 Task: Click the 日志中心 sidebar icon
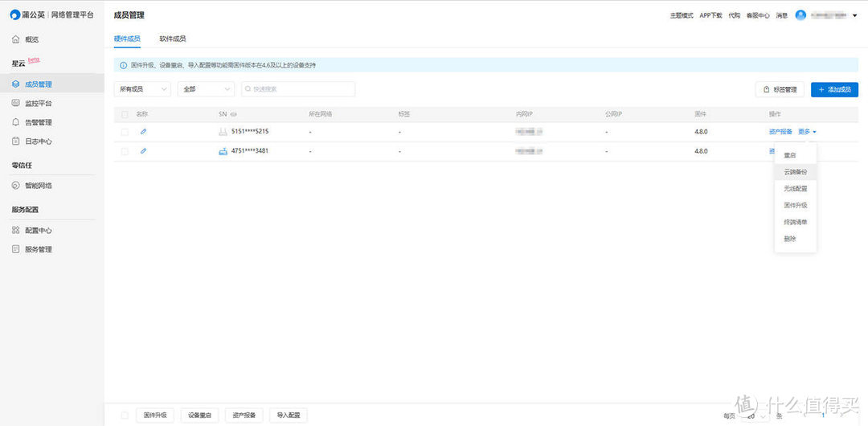(16, 141)
